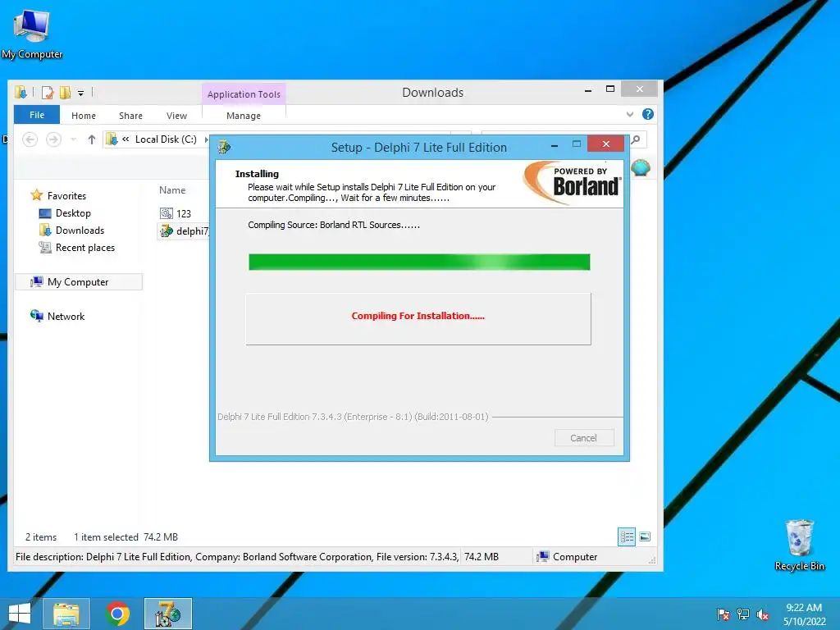Image resolution: width=840 pixels, height=630 pixels.
Task: Click the New Folder quick access icon
Action: click(65, 93)
